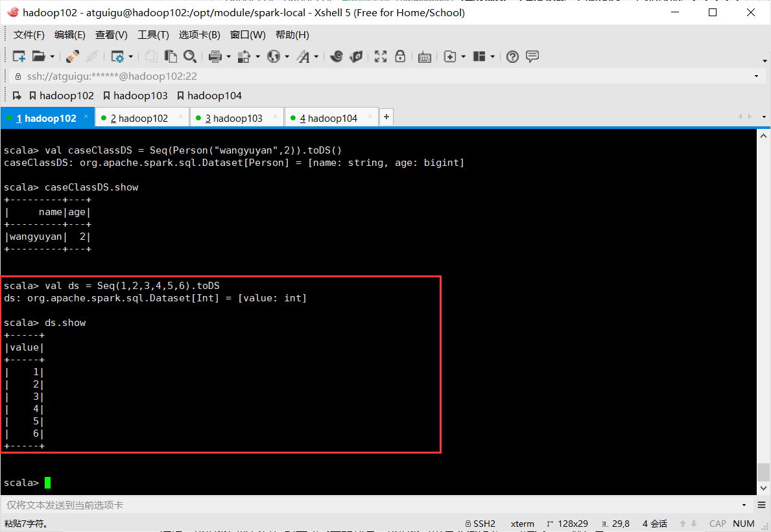
Task: Click the Help question mark icon
Action: pyautogui.click(x=512, y=56)
